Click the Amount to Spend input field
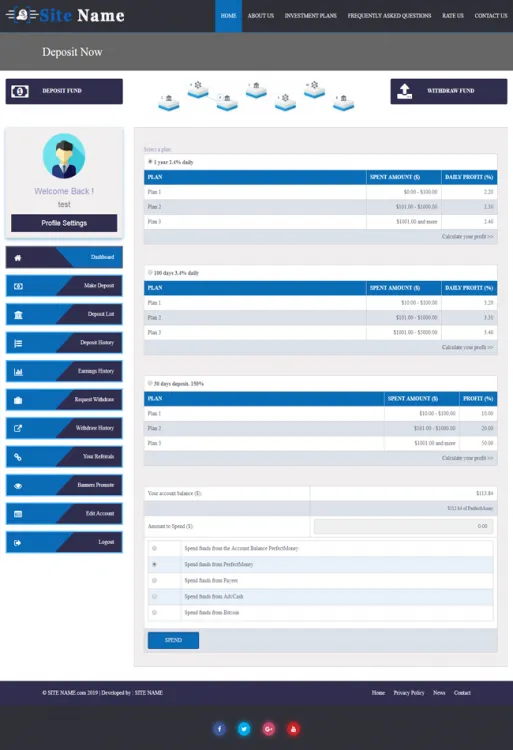The image size is (513, 750). (x=404, y=526)
